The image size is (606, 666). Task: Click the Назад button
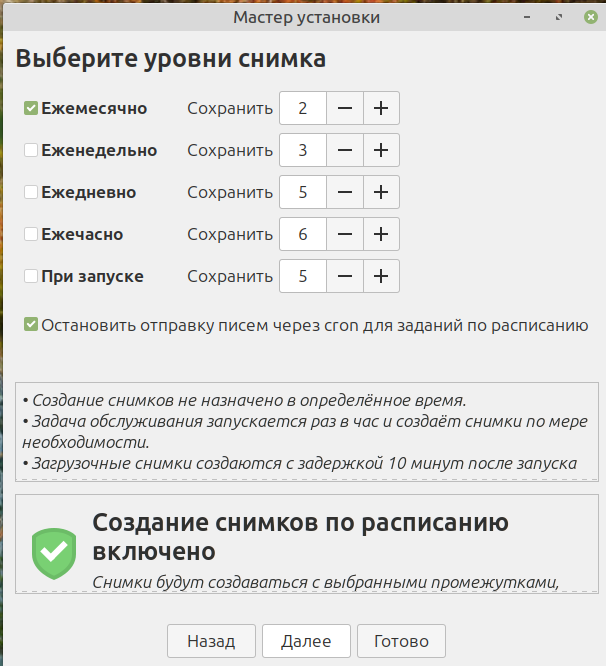pos(210,641)
